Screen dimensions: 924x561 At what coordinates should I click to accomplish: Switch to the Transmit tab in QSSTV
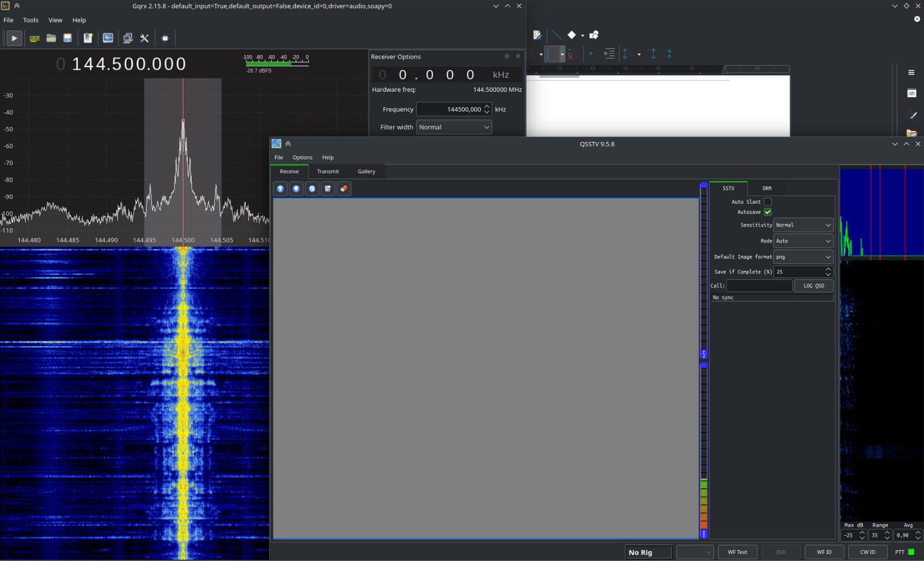[x=328, y=172]
